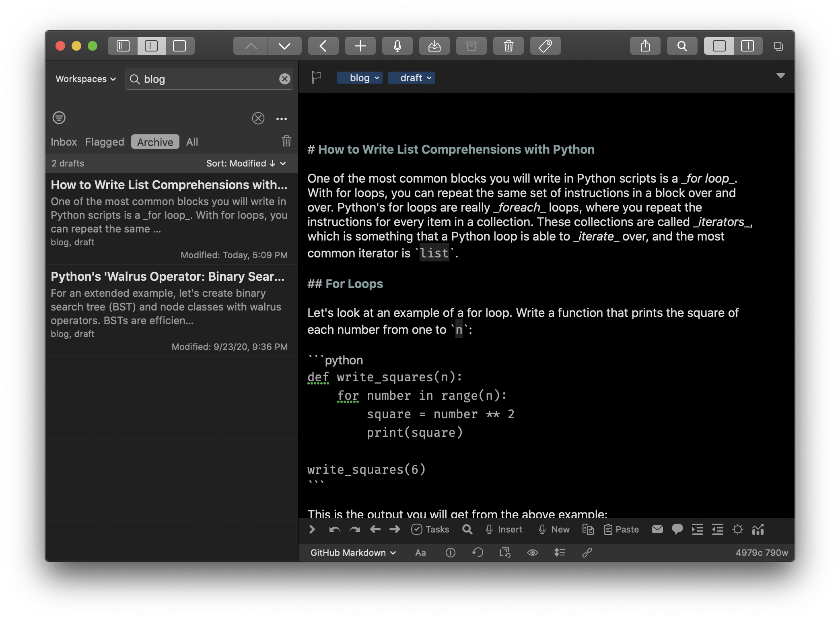The width and height of the screenshot is (840, 621).
Task: Select the draft list only layout
Action: 151,46
